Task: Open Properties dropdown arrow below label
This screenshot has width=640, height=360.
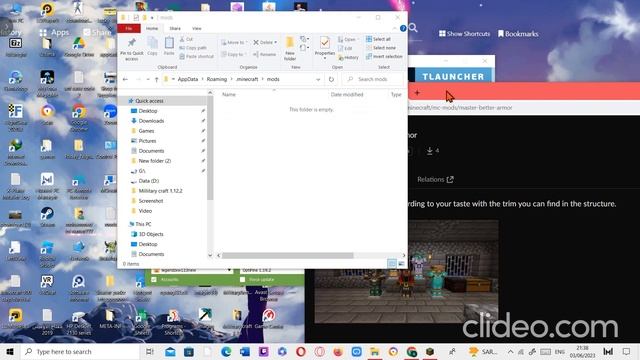Action: click(x=325, y=58)
